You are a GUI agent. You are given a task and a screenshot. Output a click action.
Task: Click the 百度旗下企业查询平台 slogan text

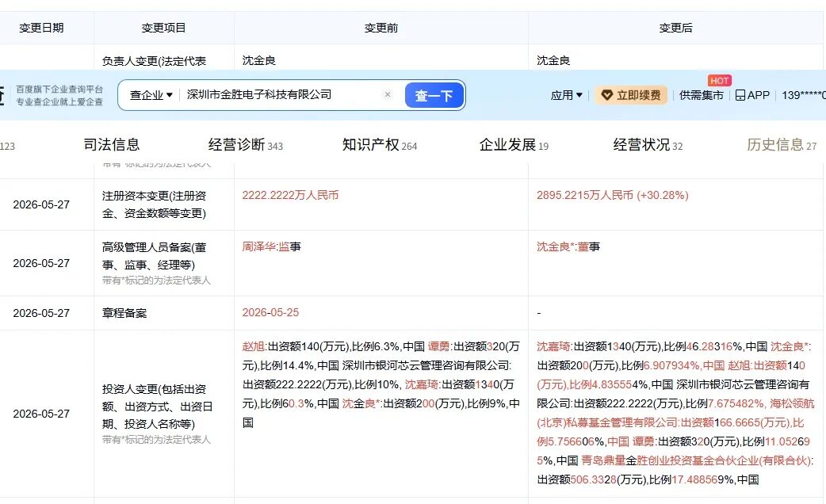pyautogui.click(x=59, y=89)
